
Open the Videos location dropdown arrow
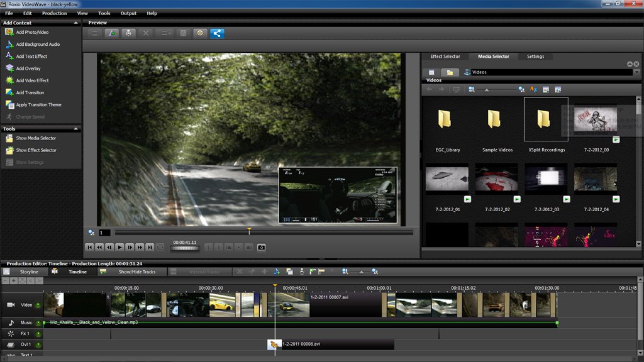635,72
